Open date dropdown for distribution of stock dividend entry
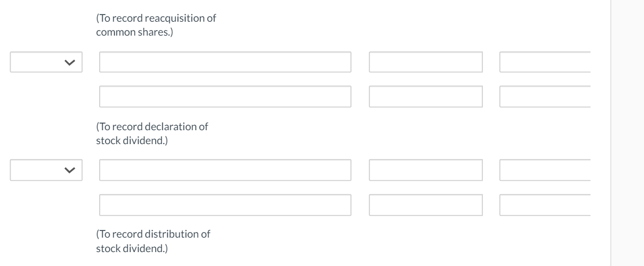This screenshot has height=266, width=644. coord(46,170)
